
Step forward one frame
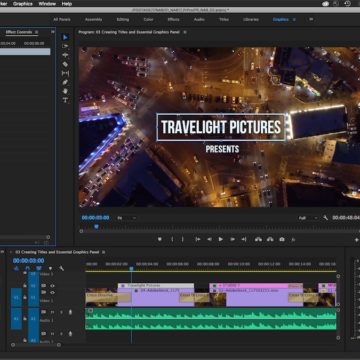coord(233,239)
